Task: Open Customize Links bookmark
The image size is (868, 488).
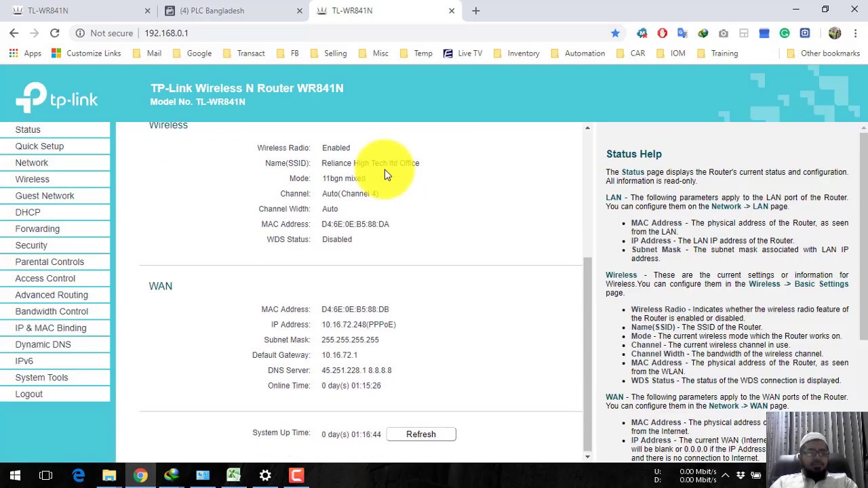Action: 85,53
